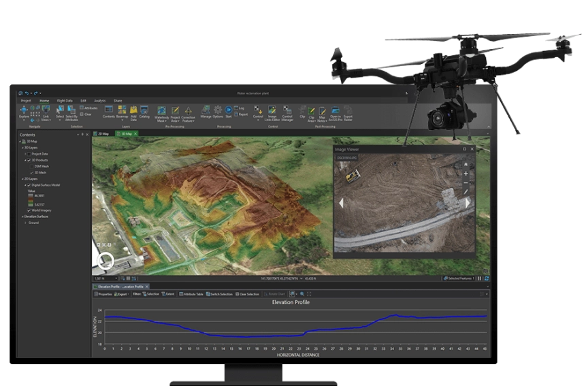
Task: Switch to the 2D Map view tab
Action: (103, 134)
